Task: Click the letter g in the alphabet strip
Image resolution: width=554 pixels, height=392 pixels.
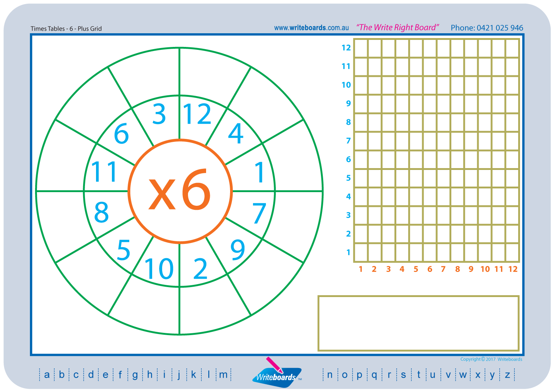Action: click(135, 375)
